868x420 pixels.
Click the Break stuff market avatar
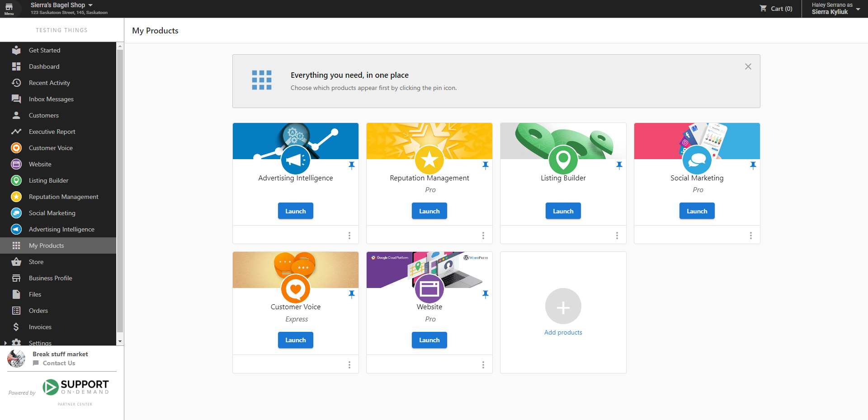click(16, 359)
